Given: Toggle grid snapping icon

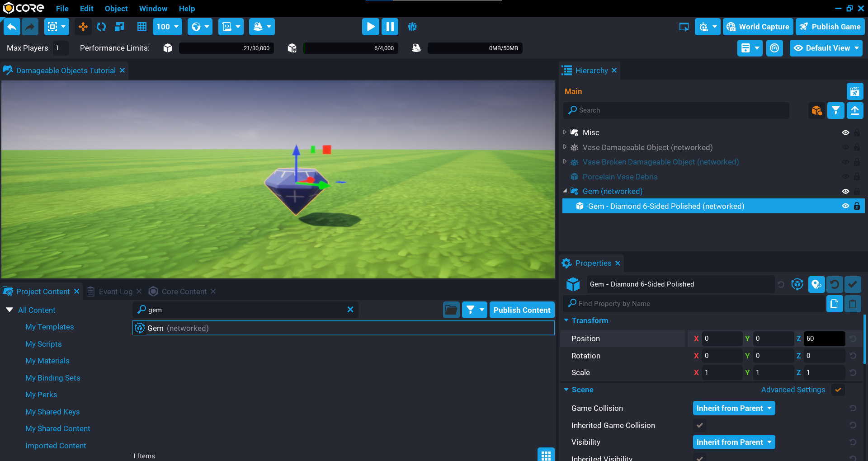Looking at the screenshot, I should click(x=142, y=27).
